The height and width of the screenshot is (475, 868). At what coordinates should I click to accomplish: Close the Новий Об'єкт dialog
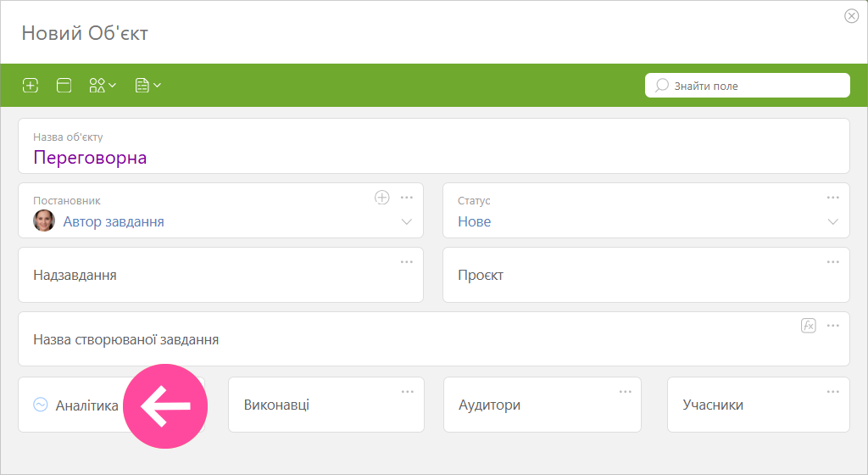(x=851, y=16)
